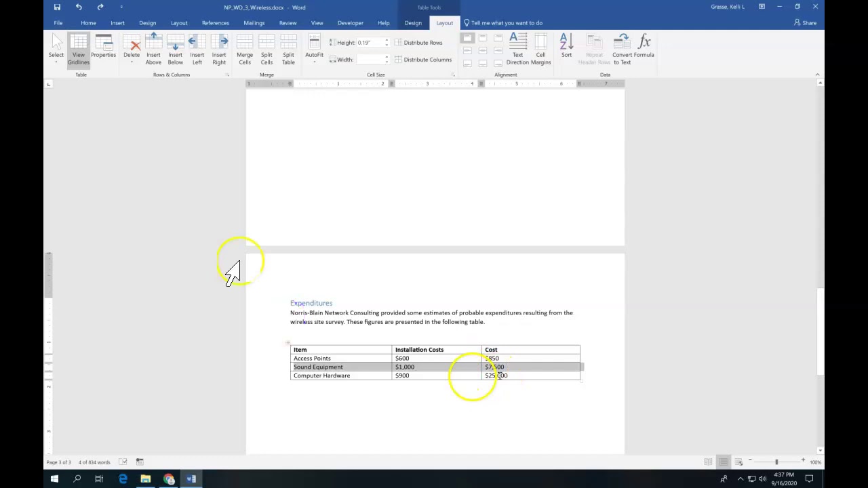
Task: Click Tell me what you want to do
Action: point(502,22)
